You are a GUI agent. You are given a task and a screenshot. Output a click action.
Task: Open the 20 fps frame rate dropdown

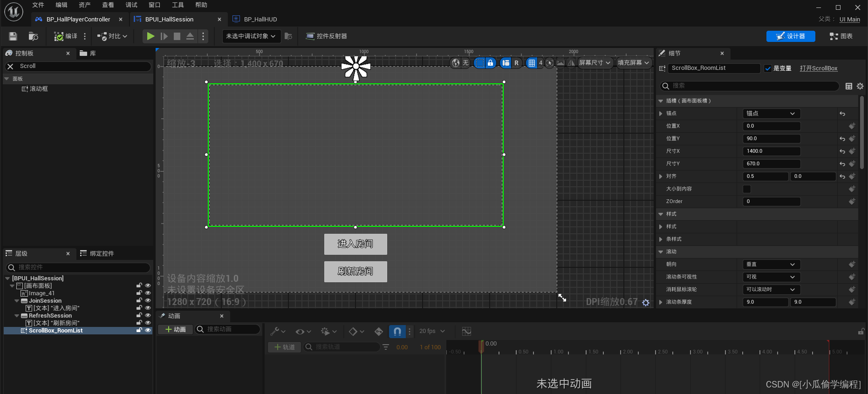tap(432, 332)
